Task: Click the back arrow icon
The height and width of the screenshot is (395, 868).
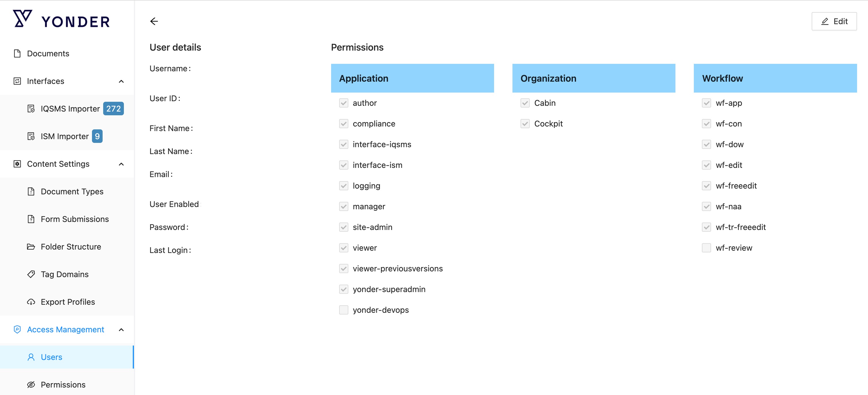Action: 154,21
